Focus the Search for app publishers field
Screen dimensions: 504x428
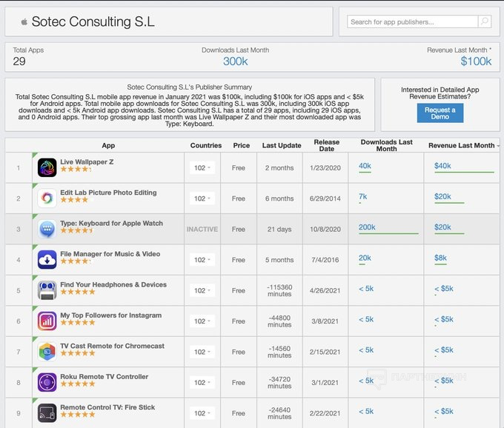click(412, 21)
